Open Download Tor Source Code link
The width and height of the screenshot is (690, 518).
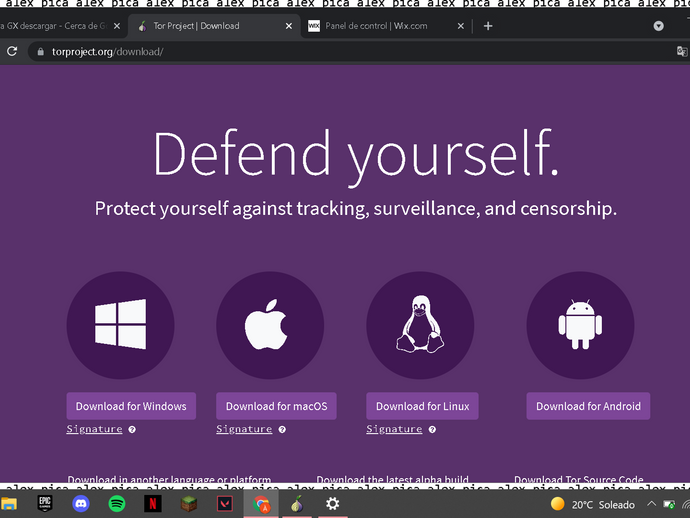point(579,479)
